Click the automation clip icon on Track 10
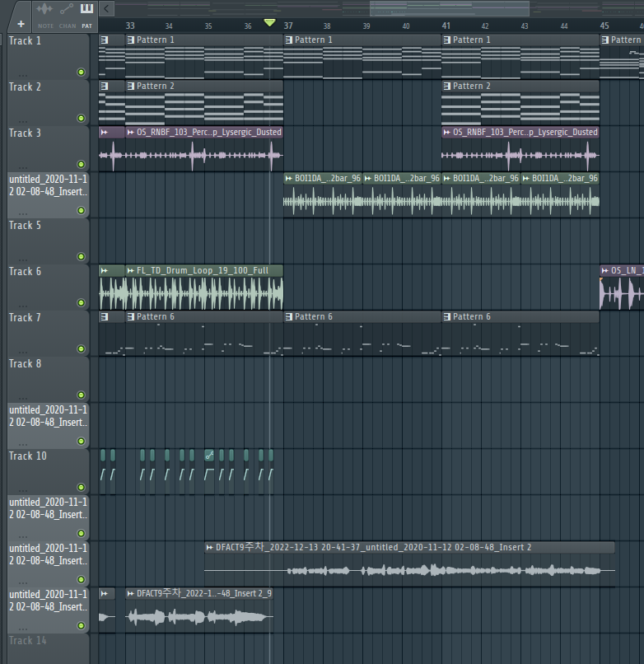The width and height of the screenshot is (644, 664). [209, 456]
